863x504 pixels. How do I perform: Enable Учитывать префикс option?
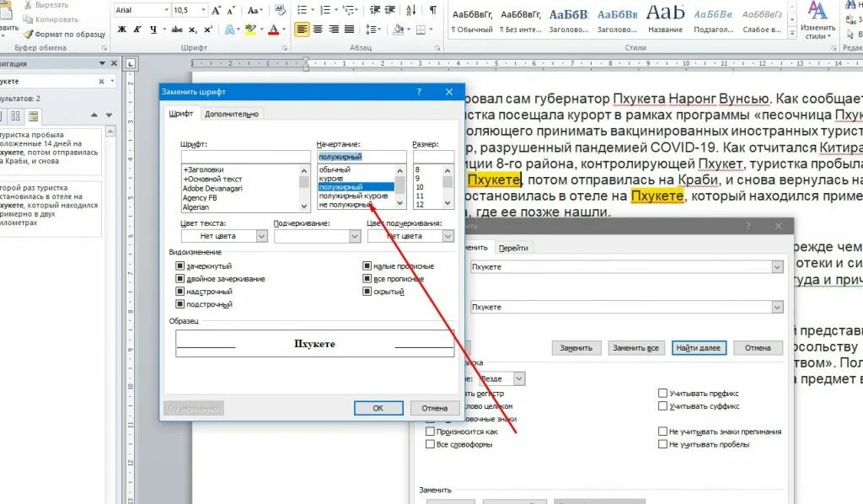662,393
